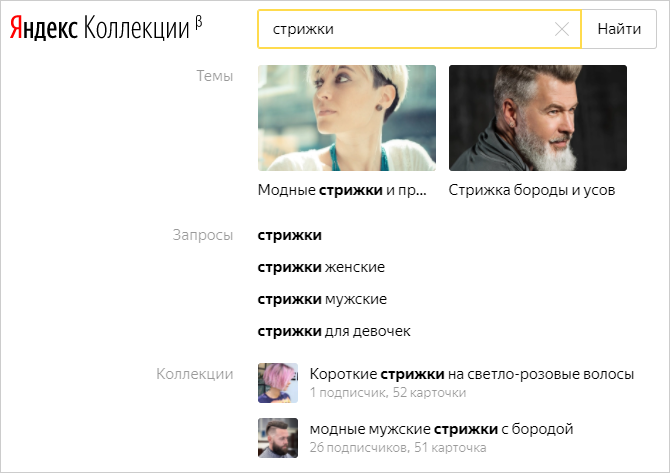
Task: Open the Яндекс Коллекции logo link
Action: pyautogui.click(x=106, y=28)
